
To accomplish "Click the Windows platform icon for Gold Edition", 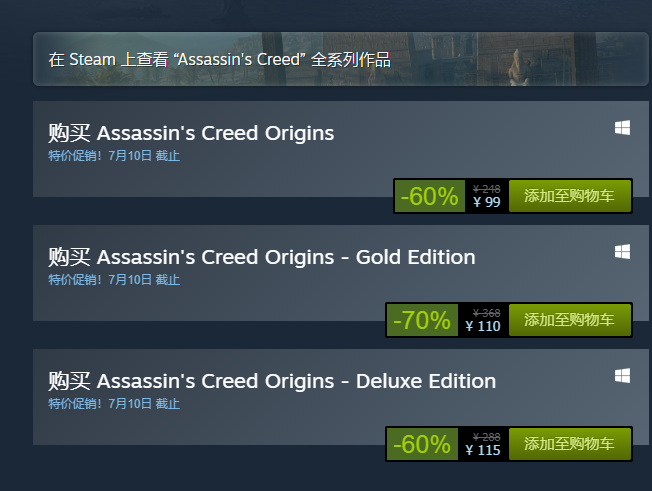I will click(622, 252).
